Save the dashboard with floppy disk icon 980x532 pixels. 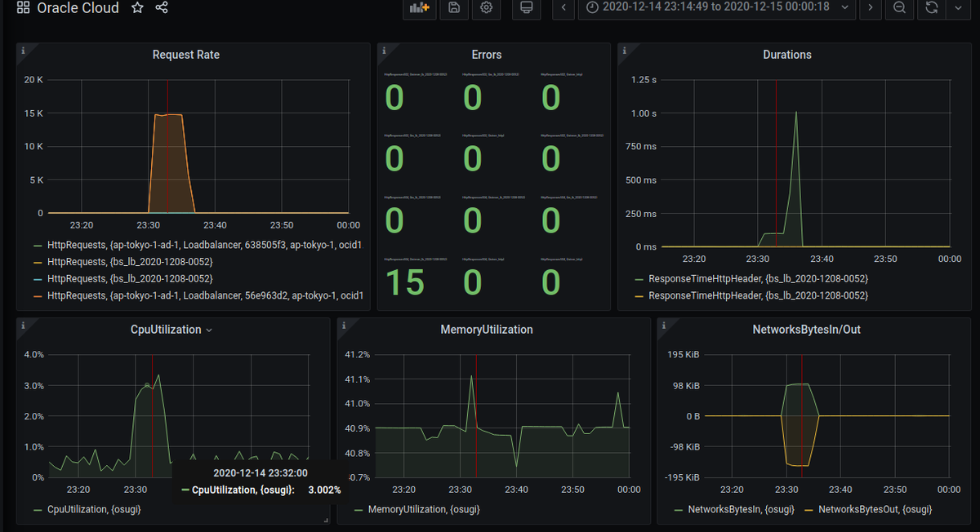click(x=454, y=7)
